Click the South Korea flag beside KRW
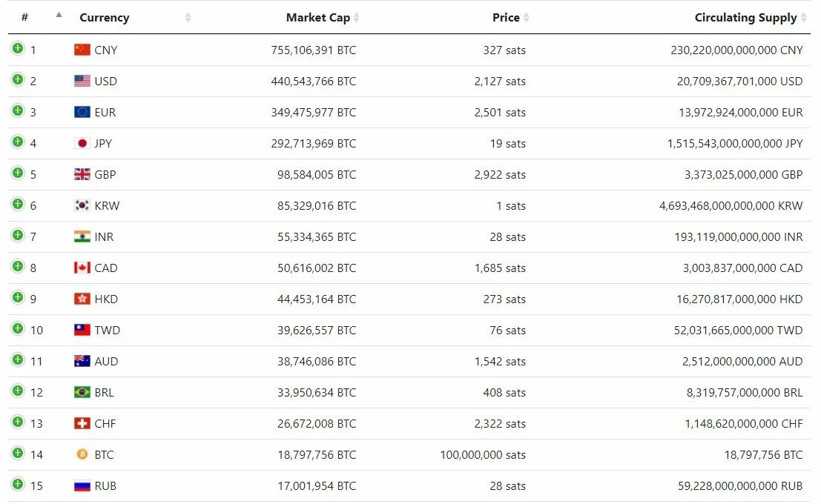Screen dimensions: 821x504 coord(82,205)
